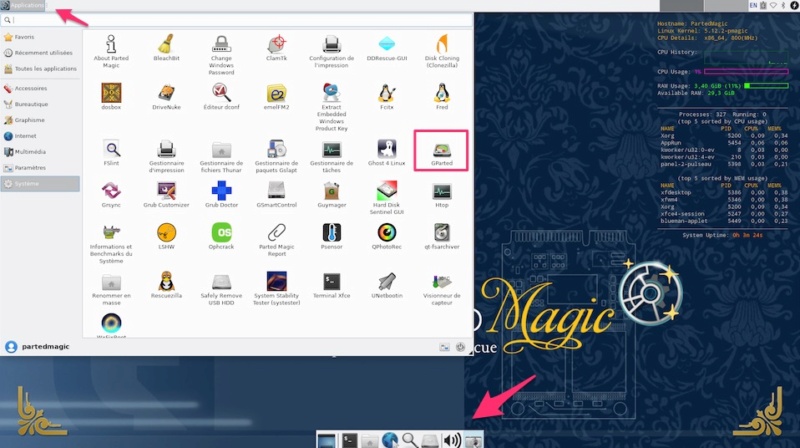Click the Bluetooth tray icon
Viewport: 800px width, 448px height.
(x=783, y=5)
